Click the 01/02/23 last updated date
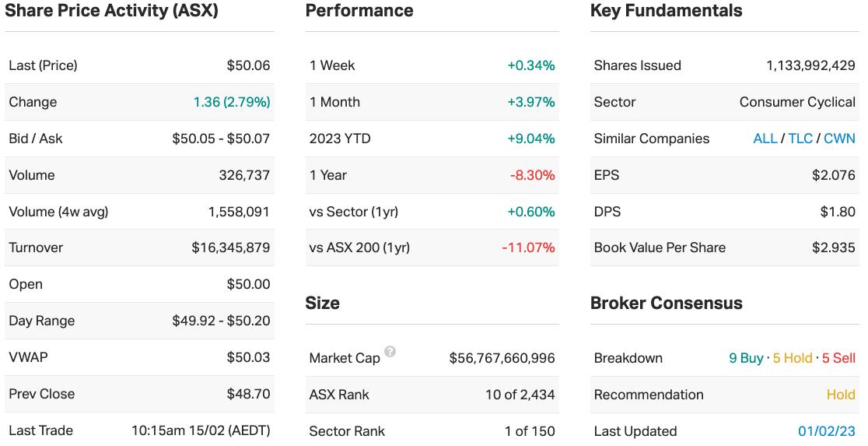The width and height of the screenshot is (868, 446). [x=827, y=431]
